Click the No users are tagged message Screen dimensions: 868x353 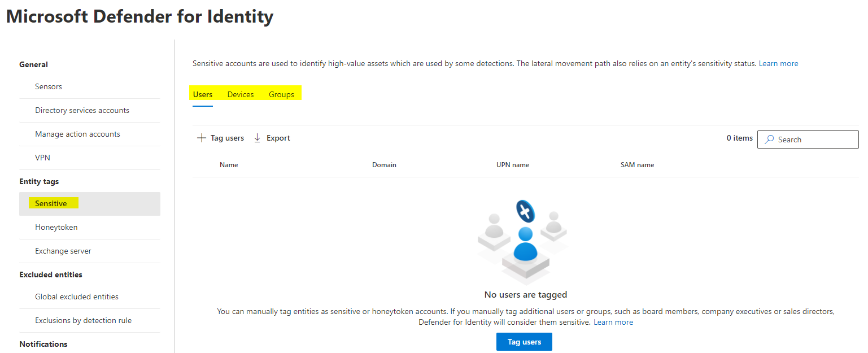coord(526,294)
